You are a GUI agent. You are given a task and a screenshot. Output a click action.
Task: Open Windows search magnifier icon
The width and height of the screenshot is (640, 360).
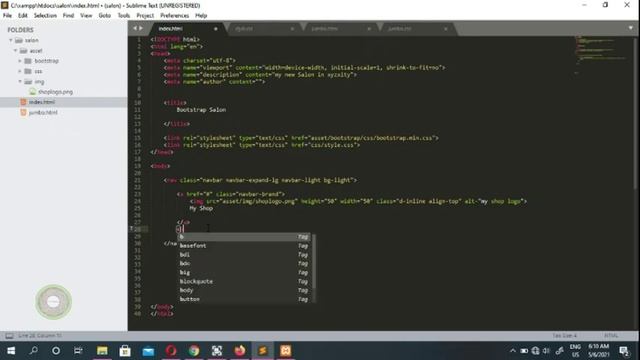coord(34,350)
